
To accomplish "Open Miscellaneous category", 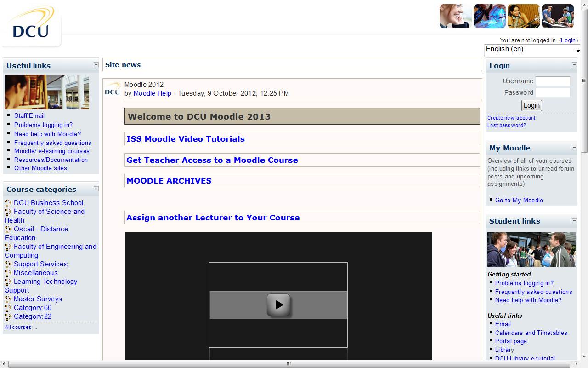I will pyautogui.click(x=36, y=273).
